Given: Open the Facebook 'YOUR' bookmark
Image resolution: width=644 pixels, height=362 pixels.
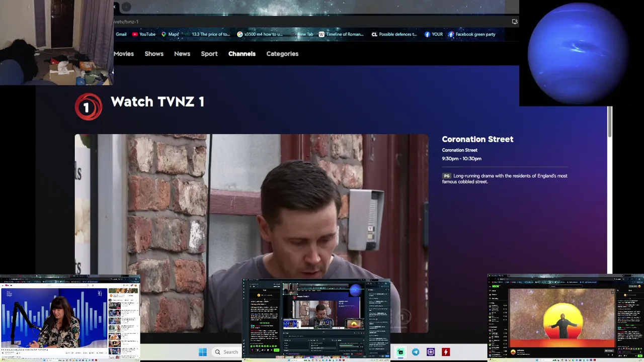Looking at the screenshot, I should tap(434, 34).
